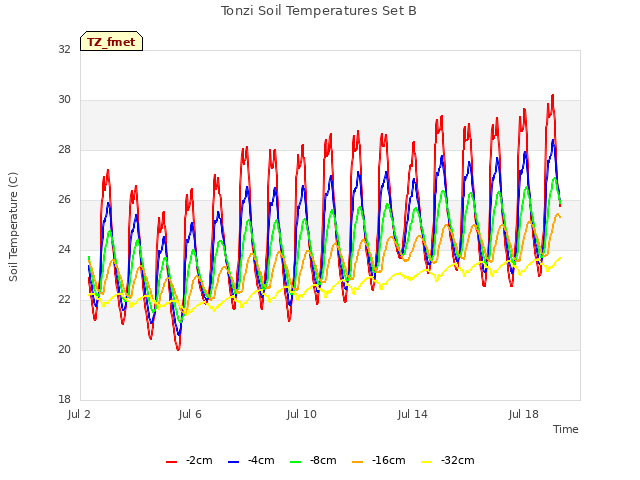Toggle the -8cm legend entry

[313, 460]
